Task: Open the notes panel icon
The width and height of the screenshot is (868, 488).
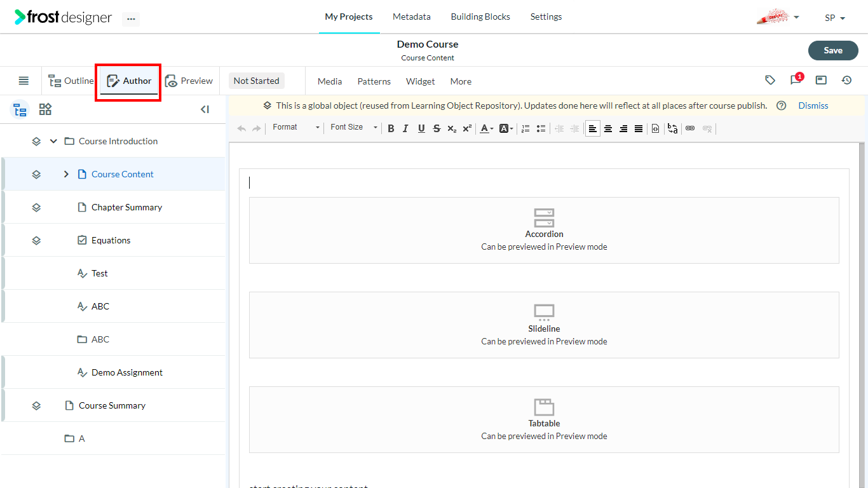Action: click(x=821, y=80)
